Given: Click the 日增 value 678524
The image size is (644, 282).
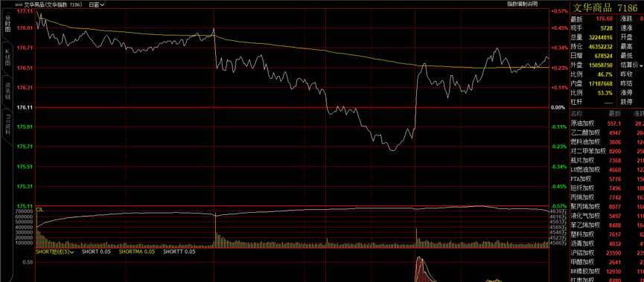Looking at the screenshot, I should click(x=604, y=56).
